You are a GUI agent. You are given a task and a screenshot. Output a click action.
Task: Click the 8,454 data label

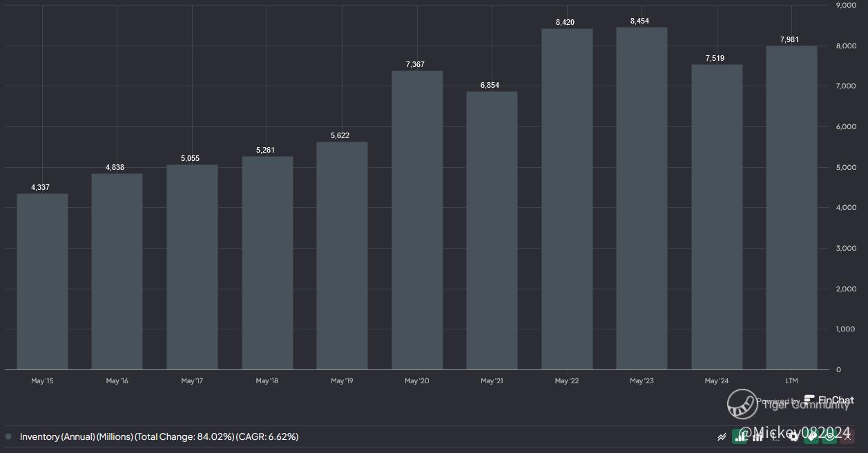639,21
